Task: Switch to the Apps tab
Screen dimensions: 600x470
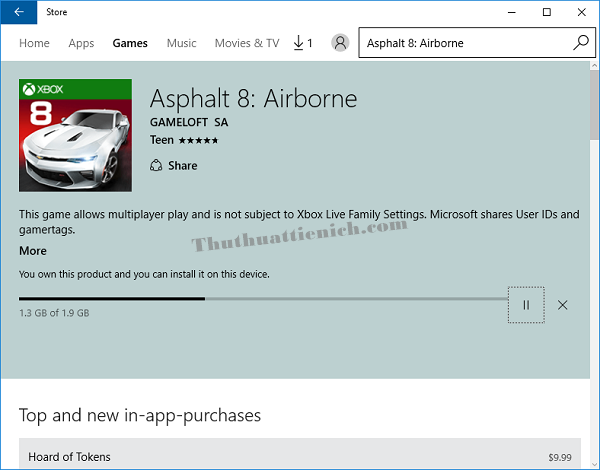Action: (x=81, y=43)
